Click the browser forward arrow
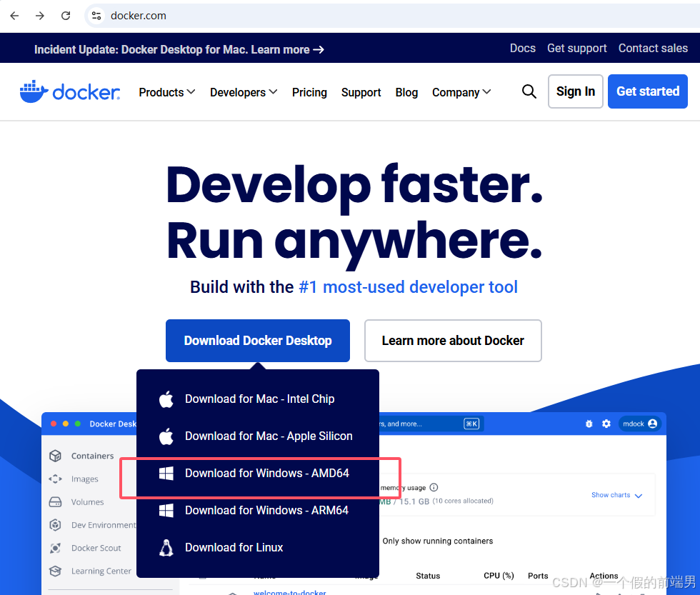 point(40,16)
